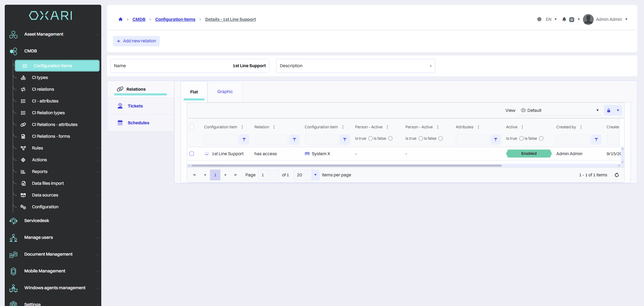Screen dimensions: 644x306
Task: Click the theme settings gear icon
Action: pyautogui.click(x=539, y=19)
